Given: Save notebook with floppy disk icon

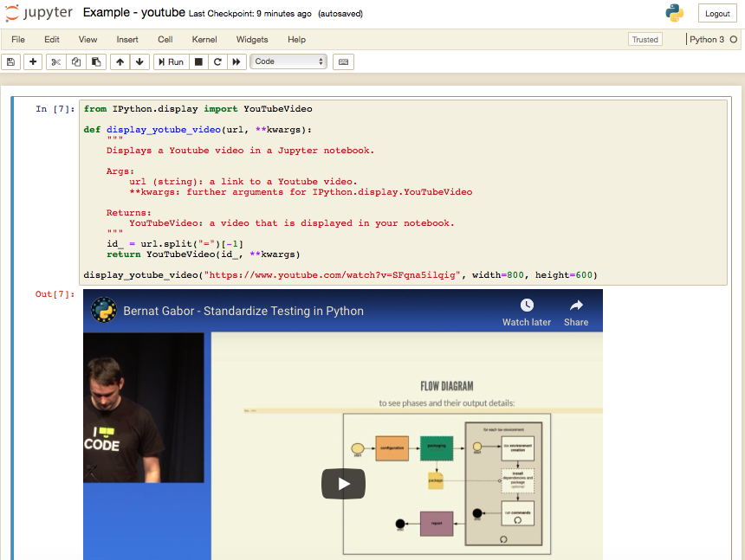Looking at the screenshot, I should click(11, 61).
